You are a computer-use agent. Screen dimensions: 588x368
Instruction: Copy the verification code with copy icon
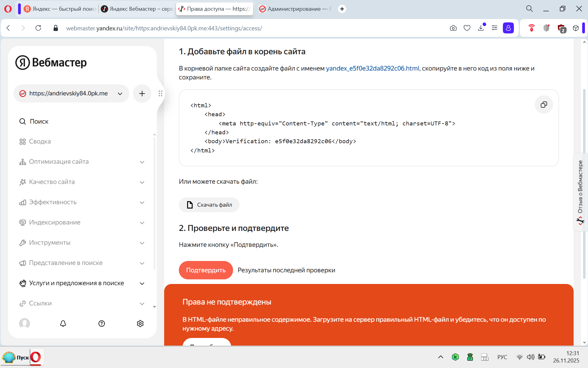(544, 105)
